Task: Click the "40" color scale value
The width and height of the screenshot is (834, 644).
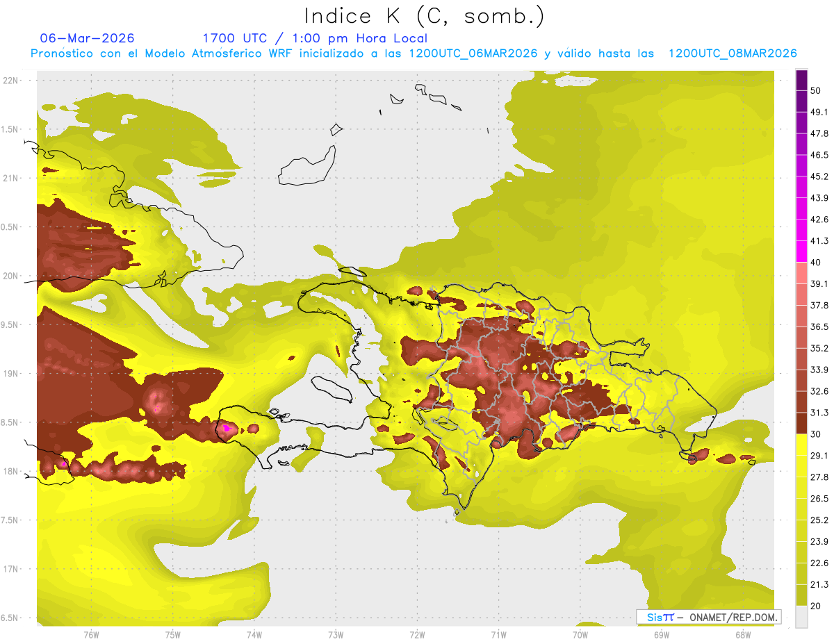Action: tap(815, 263)
